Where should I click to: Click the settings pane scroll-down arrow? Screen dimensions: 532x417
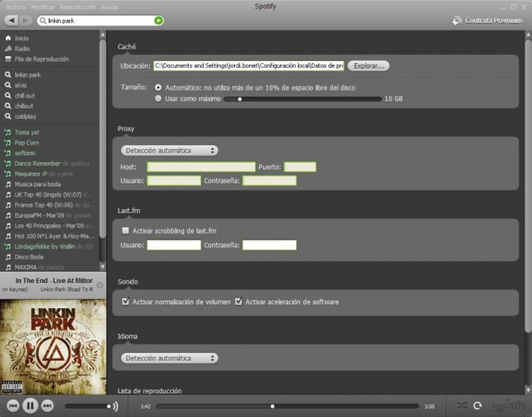[528, 390]
